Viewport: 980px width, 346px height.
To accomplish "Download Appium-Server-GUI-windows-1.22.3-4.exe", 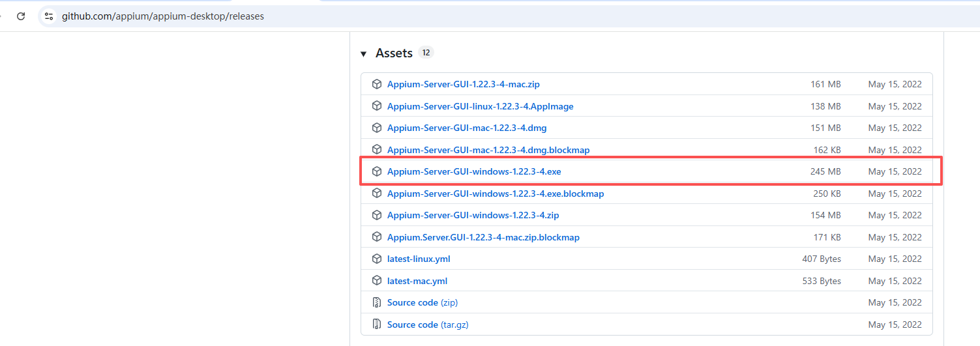I will tap(474, 171).
